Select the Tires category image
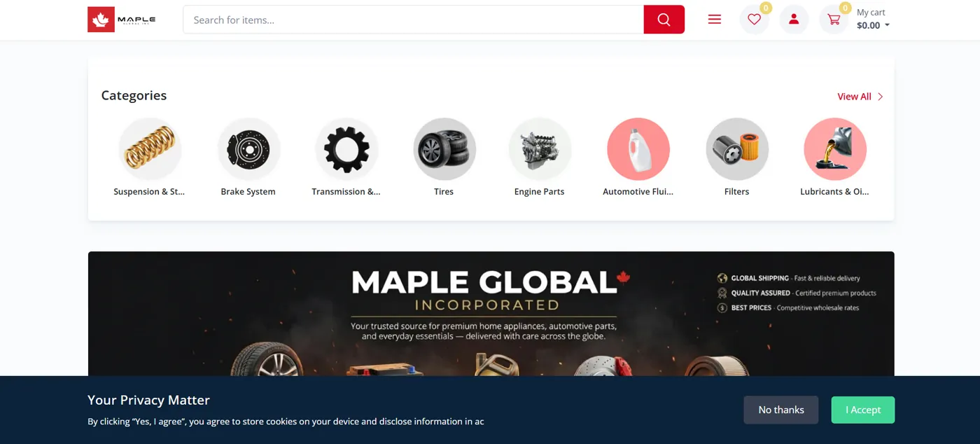 tap(444, 149)
